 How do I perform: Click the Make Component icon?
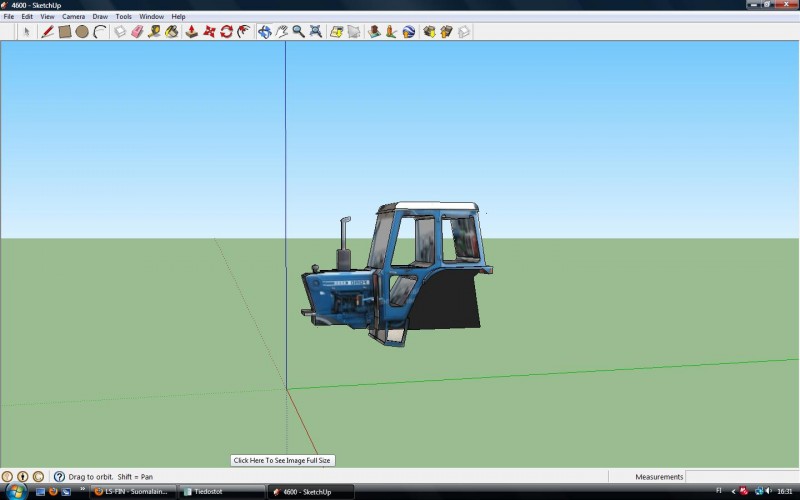120,32
